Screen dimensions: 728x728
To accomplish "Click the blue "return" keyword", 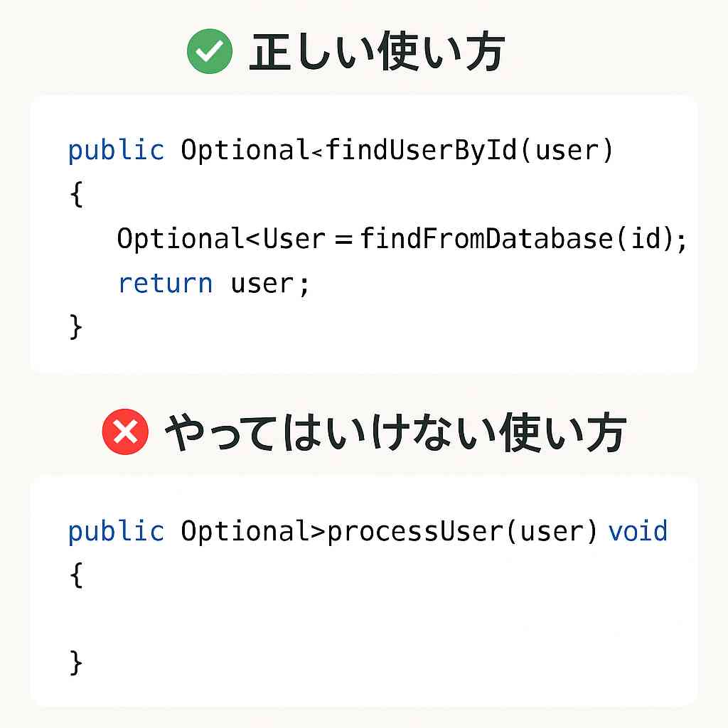I will [165, 284].
